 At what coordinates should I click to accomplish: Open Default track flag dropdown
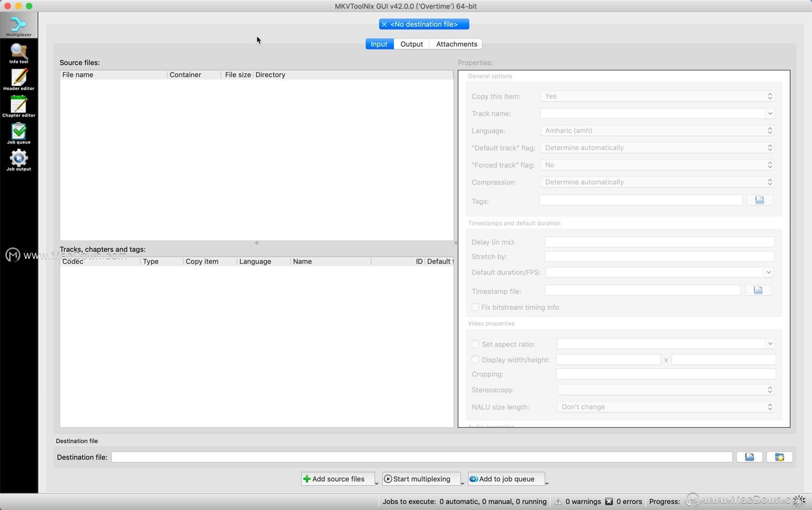657,148
